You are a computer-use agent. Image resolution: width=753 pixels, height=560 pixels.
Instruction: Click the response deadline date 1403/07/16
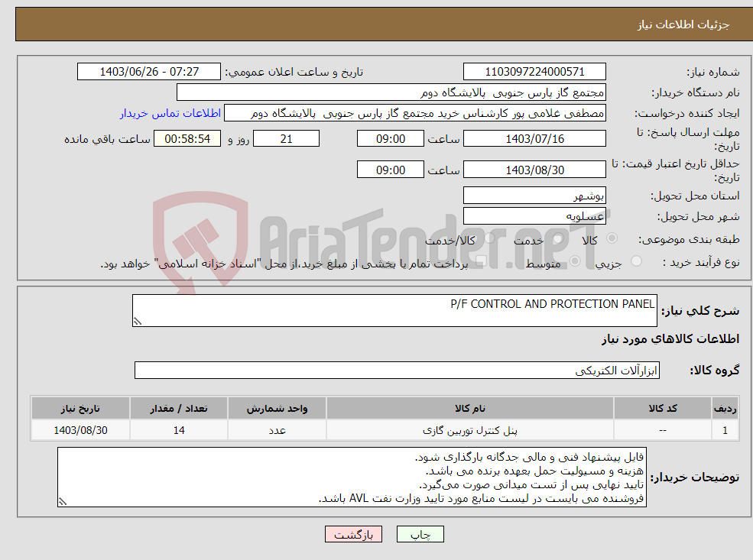tap(534, 139)
